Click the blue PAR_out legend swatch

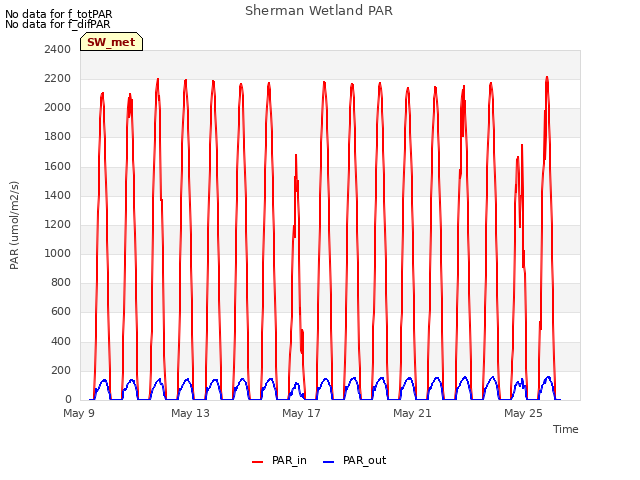[329, 462]
